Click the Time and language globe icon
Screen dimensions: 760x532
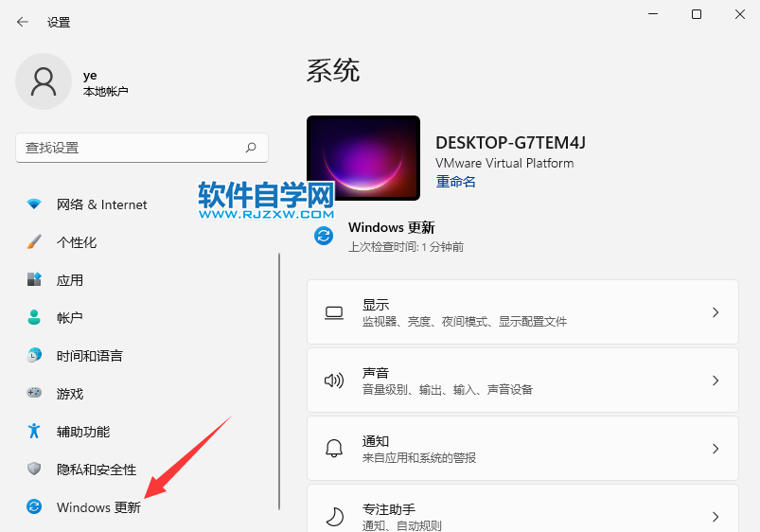(x=34, y=356)
